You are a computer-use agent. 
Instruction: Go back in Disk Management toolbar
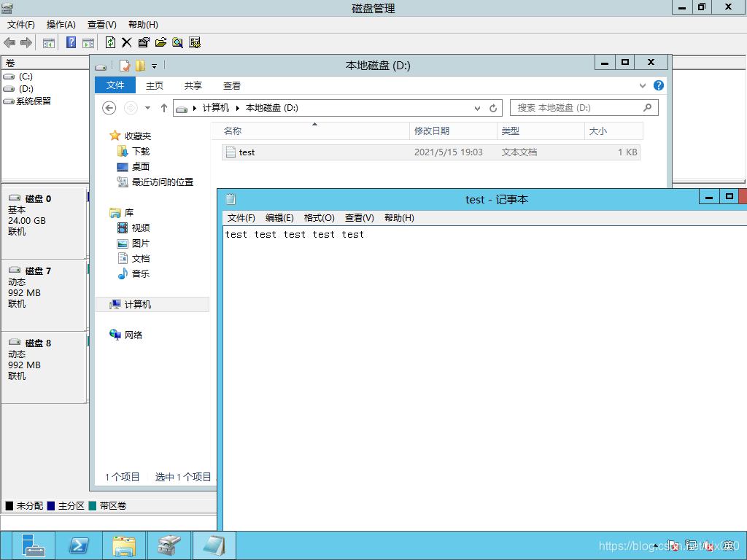(9, 43)
